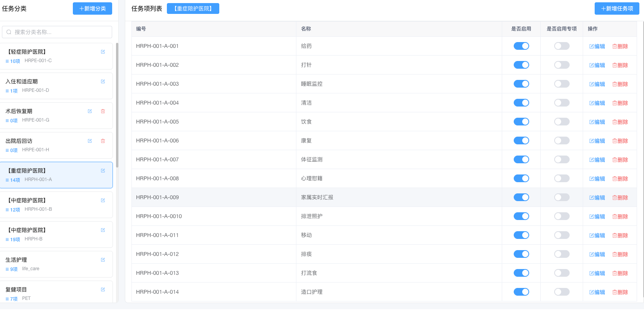Click edit icon on 生活护理 category
644x325 pixels.
pyautogui.click(x=103, y=260)
